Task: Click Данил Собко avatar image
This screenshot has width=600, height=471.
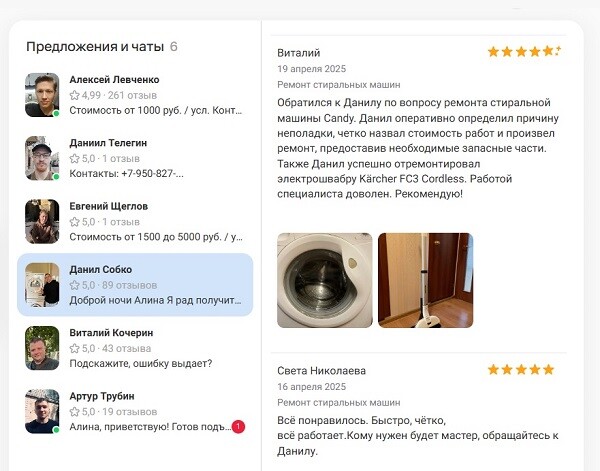Action: (42, 285)
